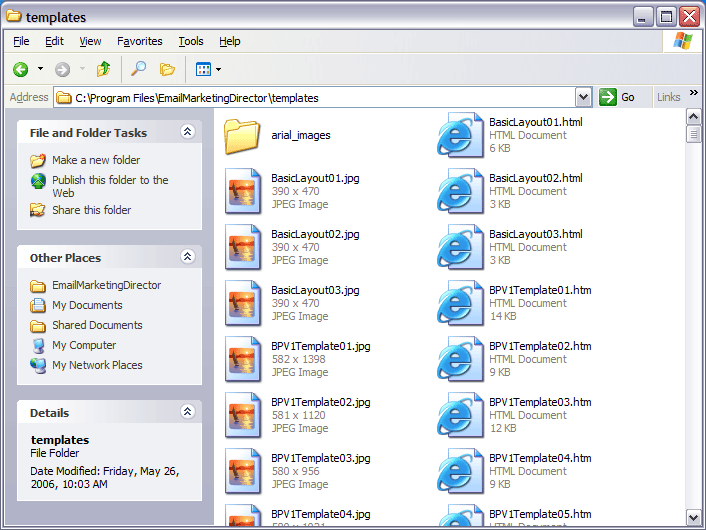Viewport: 706px width, 530px height.
Task: Click the Views icon in toolbar
Action: pyautogui.click(x=203, y=69)
